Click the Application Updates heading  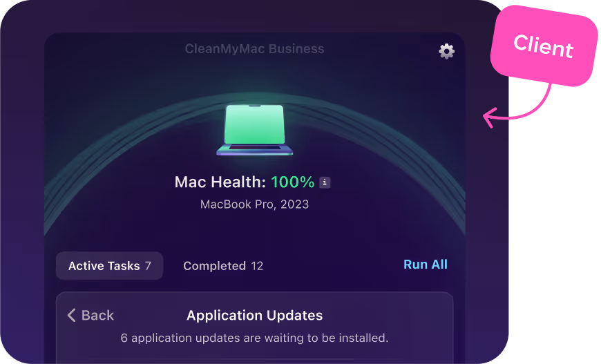click(254, 316)
